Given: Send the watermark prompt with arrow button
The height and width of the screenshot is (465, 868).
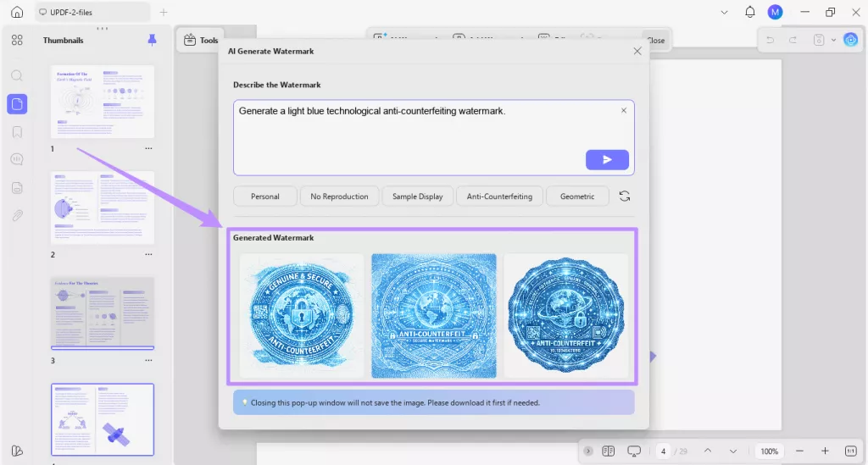Looking at the screenshot, I should point(607,160).
